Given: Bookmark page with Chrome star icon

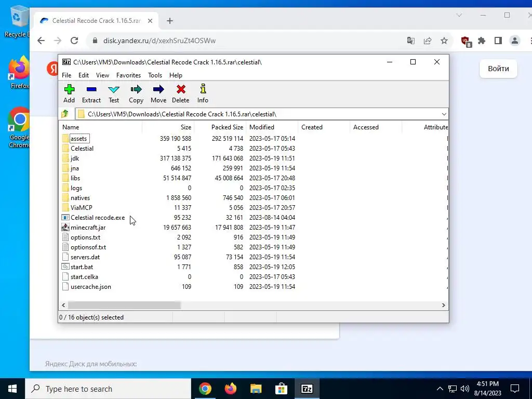Looking at the screenshot, I should click(444, 41).
